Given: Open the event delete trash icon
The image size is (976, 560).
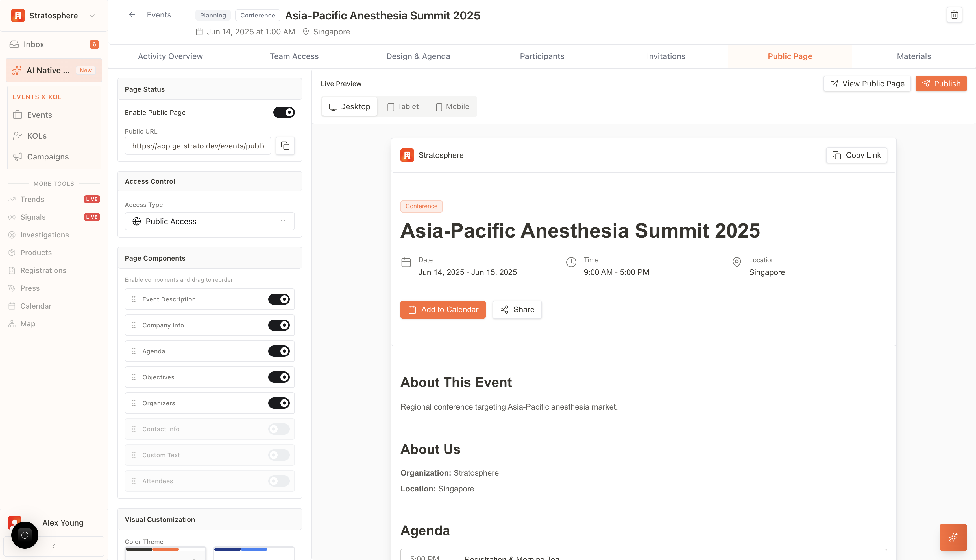Looking at the screenshot, I should pos(954,15).
